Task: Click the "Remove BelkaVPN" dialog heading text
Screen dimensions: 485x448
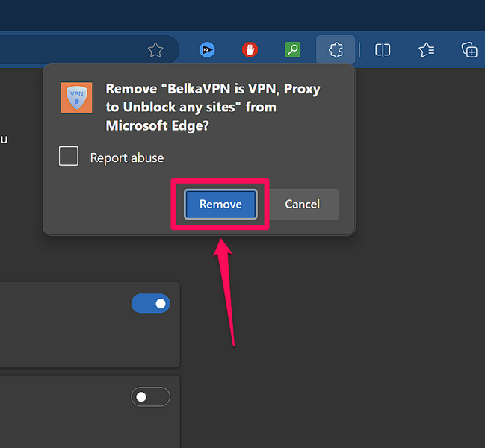Action: [213, 107]
